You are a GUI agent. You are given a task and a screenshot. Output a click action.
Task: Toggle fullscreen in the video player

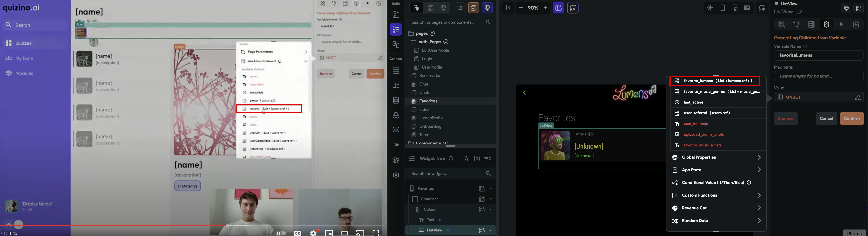(x=376, y=233)
